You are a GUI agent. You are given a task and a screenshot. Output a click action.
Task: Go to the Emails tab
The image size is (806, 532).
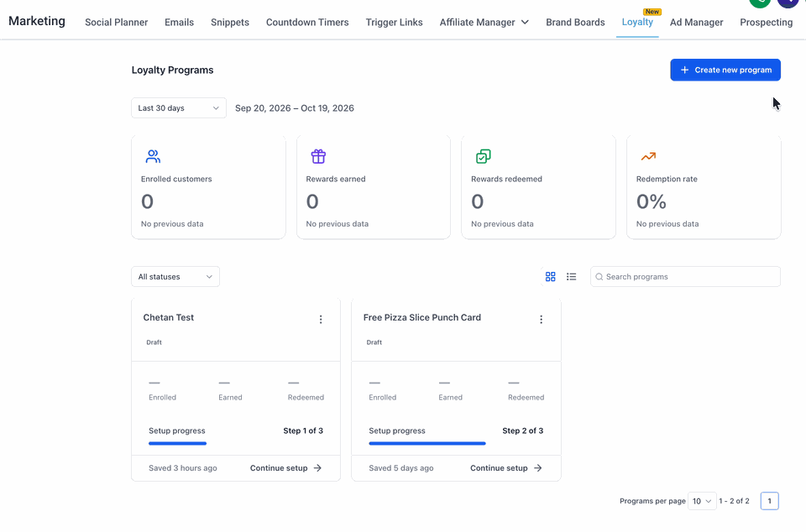(x=179, y=22)
